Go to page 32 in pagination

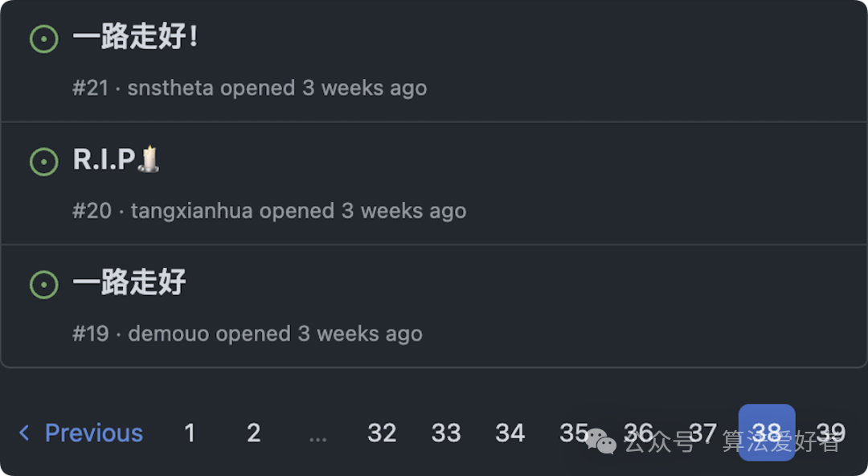pyautogui.click(x=383, y=433)
